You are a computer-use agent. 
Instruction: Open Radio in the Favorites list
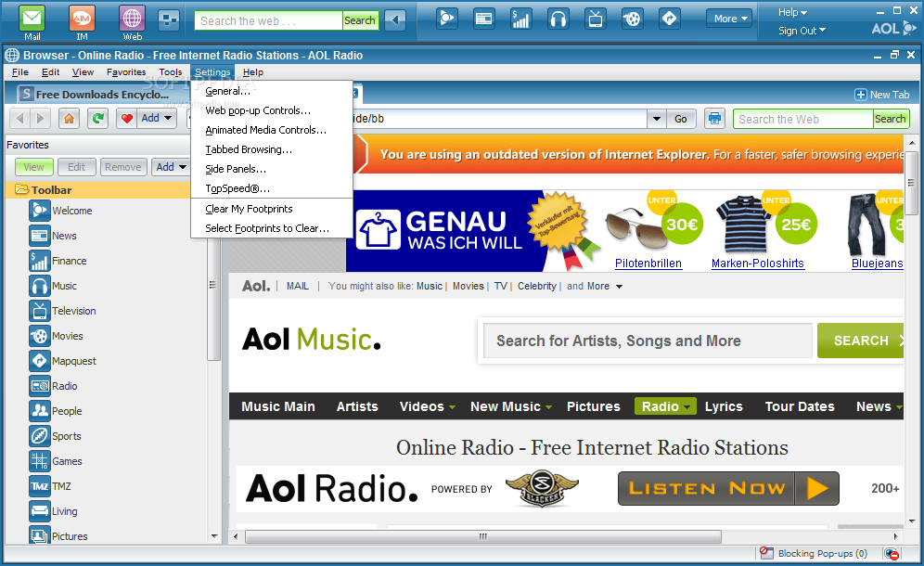tap(54, 386)
